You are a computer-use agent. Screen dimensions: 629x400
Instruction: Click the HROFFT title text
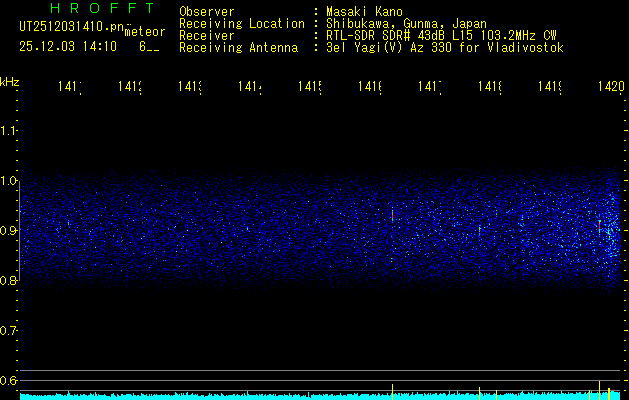89,10
